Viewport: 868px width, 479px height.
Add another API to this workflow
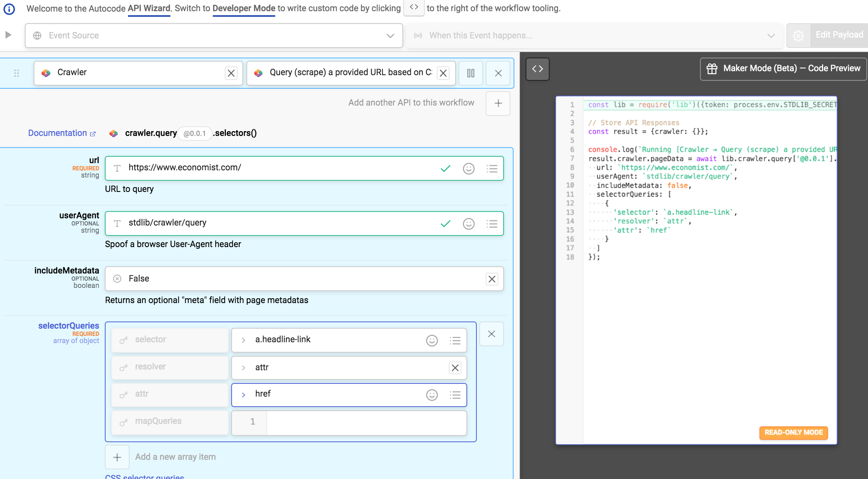(x=498, y=103)
